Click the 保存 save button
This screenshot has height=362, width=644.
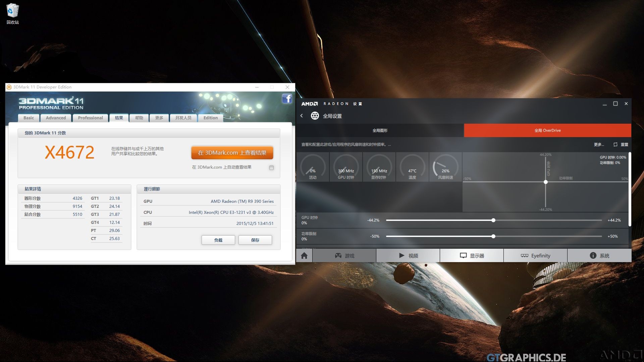tap(255, 240)
